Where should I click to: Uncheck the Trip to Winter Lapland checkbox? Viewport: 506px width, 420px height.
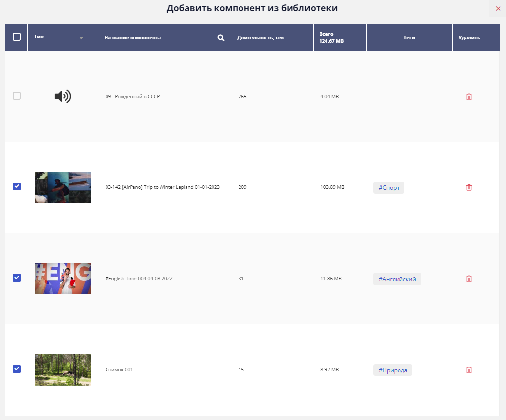[17, 186]
